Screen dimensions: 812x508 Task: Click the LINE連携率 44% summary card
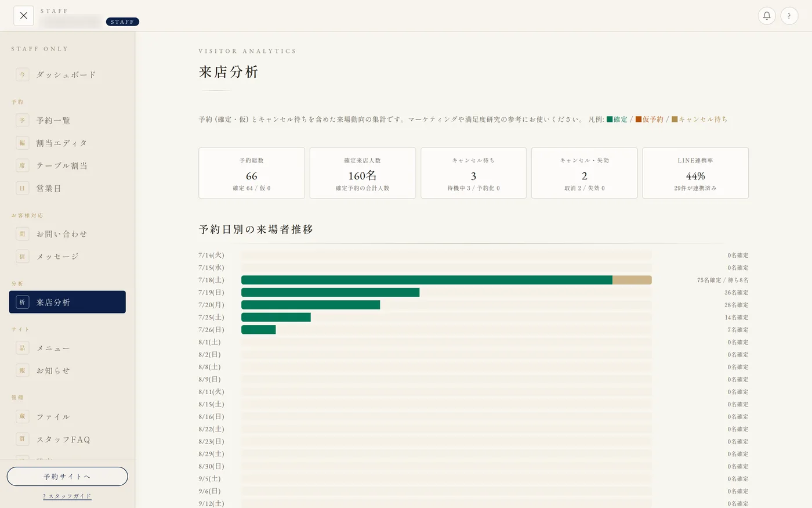pyautogui.click(x=695, y=173)
